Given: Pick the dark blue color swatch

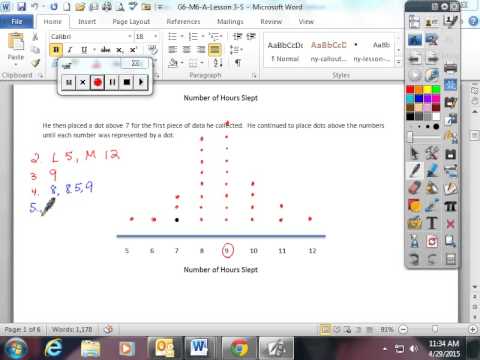Looking at the screenshot, I should [x=419, y=98].
